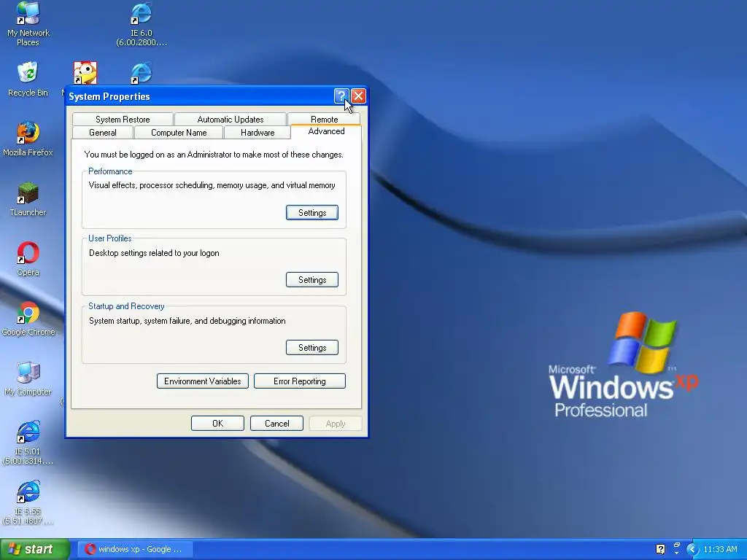Launch TLauncher from desktop
Viewport: 747px width, 560px height.
[28, 199]
